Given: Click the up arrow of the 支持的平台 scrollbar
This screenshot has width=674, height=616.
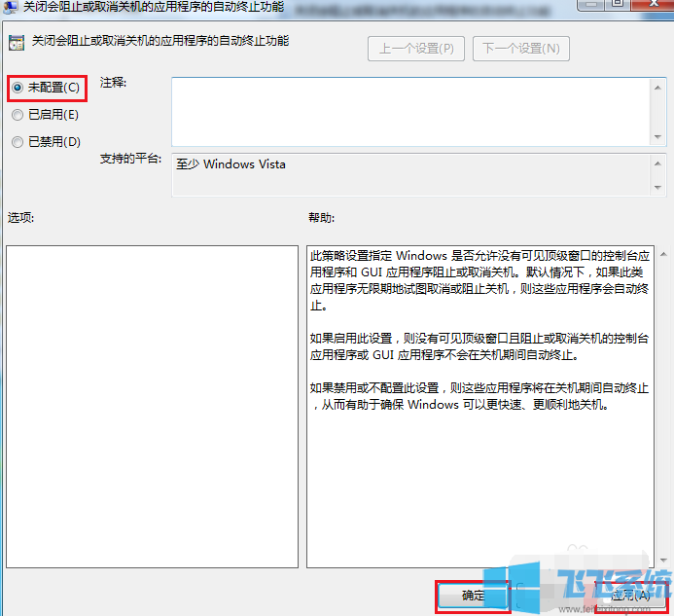Looking at the screenshot, I should 657,163.
